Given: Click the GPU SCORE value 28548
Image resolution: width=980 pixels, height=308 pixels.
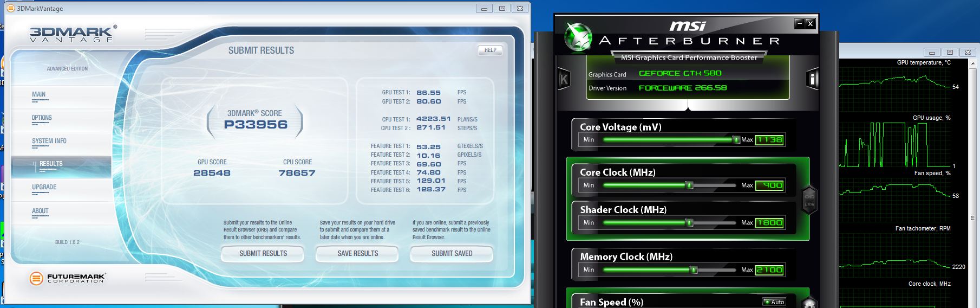Looking at the screenshot, I should (212, 173).
